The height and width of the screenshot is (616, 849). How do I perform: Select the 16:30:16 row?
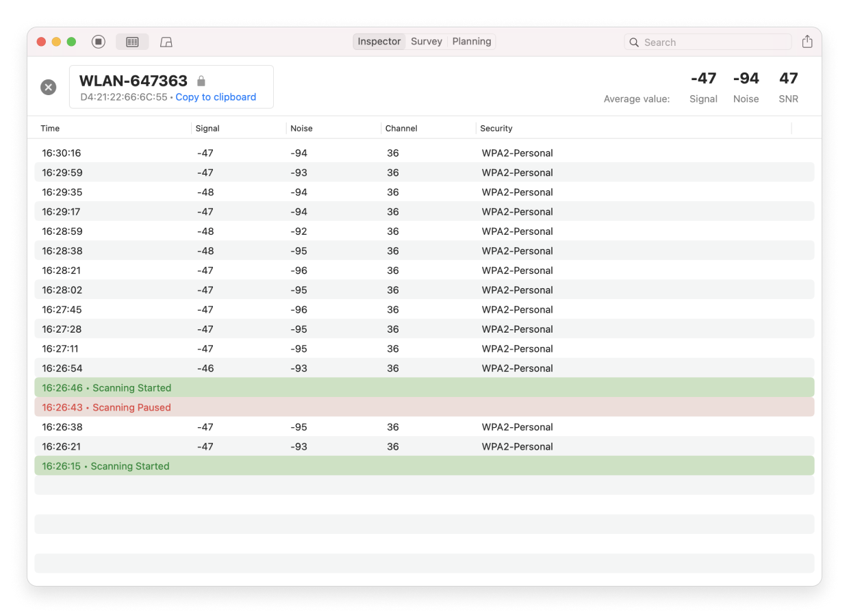(424, 153)
